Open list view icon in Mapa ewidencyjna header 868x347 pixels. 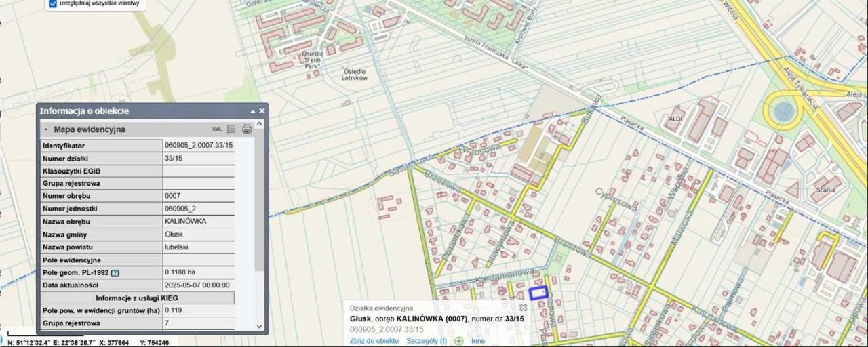(x=231, y=129)
